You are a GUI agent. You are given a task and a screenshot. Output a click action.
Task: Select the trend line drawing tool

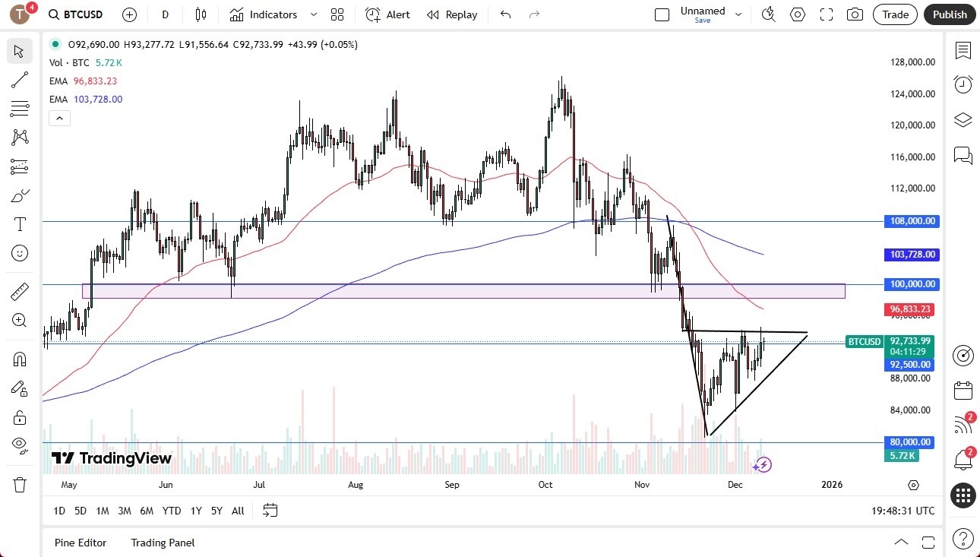coord(20,80)
